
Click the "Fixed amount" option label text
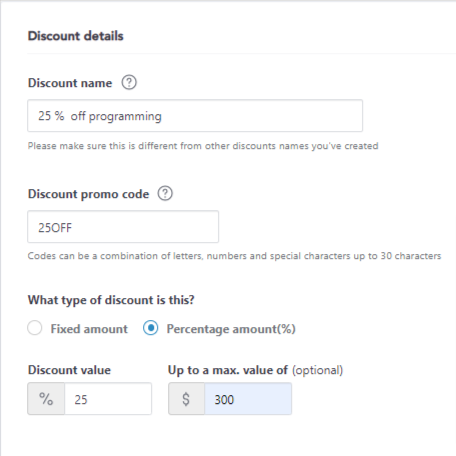[x=89, y=329]
